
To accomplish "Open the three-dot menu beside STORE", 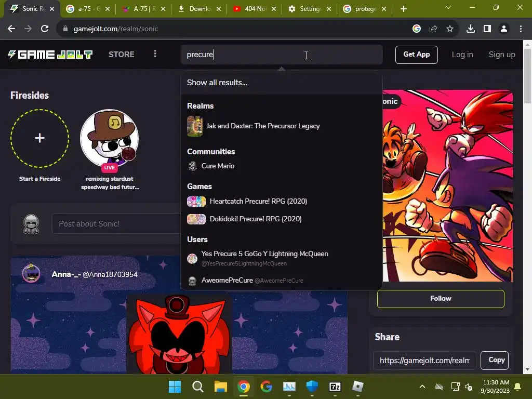I will [155, 54].
